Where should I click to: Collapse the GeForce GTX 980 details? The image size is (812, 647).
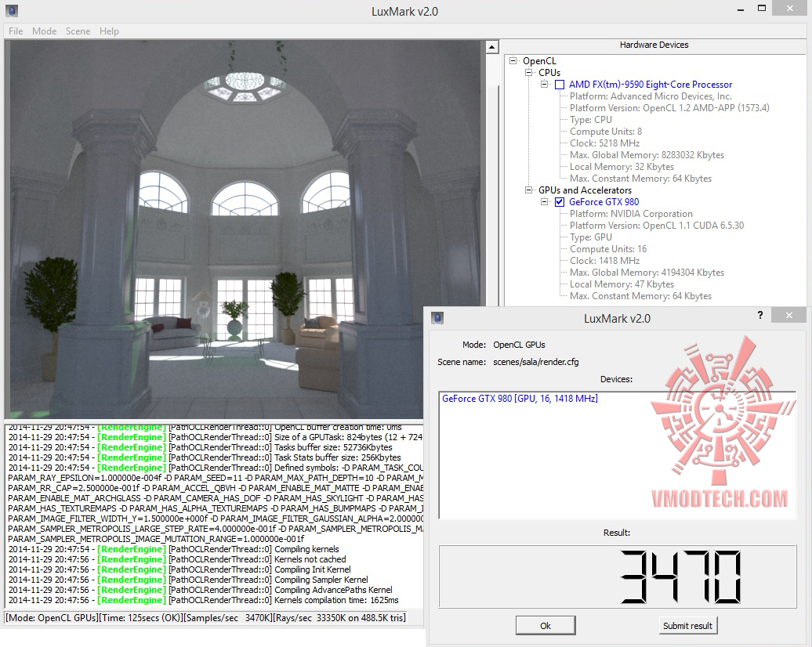coord(544,202)
